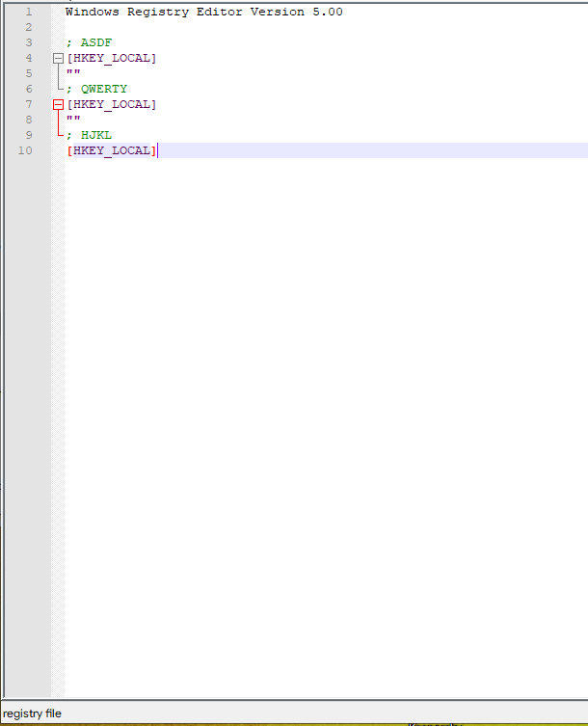588x726 pixels.
Task: Click [HKEY_LOCAL] on line 4
Action: coord(112,59)
